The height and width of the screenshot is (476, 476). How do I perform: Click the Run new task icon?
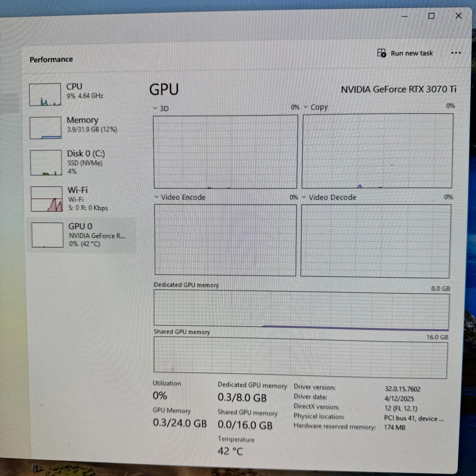point(381,53)
